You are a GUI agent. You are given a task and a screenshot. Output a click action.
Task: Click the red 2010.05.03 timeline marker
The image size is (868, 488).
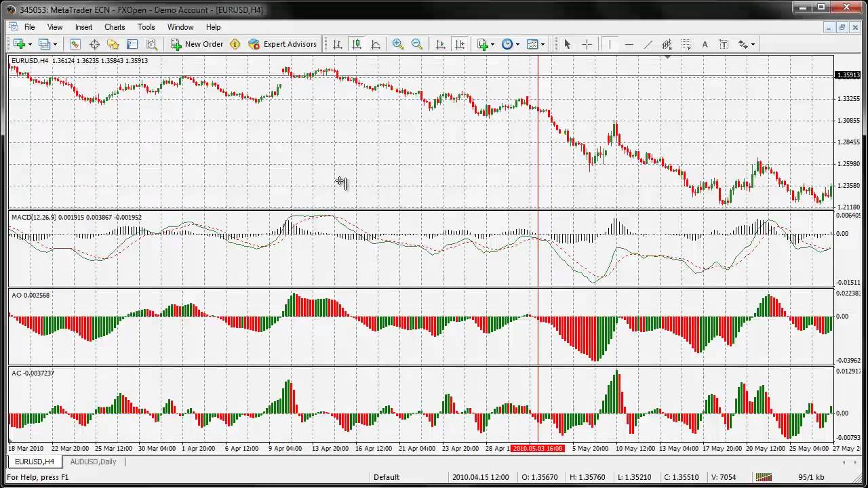[537, 448]
